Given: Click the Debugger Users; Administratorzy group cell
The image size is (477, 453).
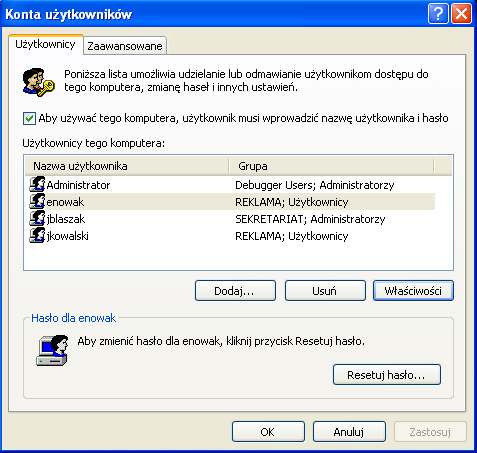Looking at the screenshot, I should point(315,185).
